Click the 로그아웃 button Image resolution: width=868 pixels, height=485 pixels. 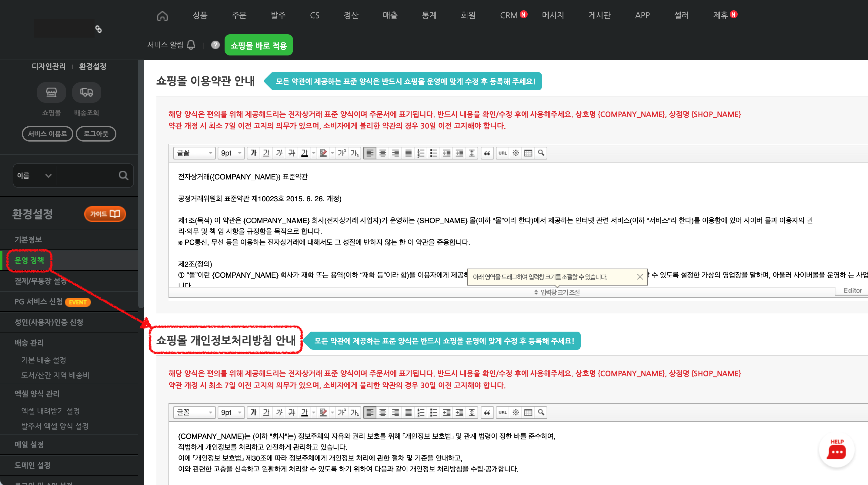pos(96,134)
